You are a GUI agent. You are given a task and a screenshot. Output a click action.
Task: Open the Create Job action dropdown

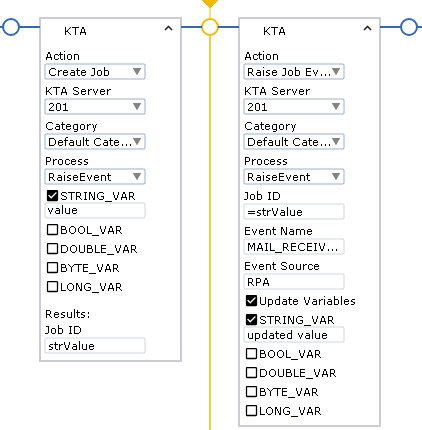pyautogui.click(x=95, y=72)
